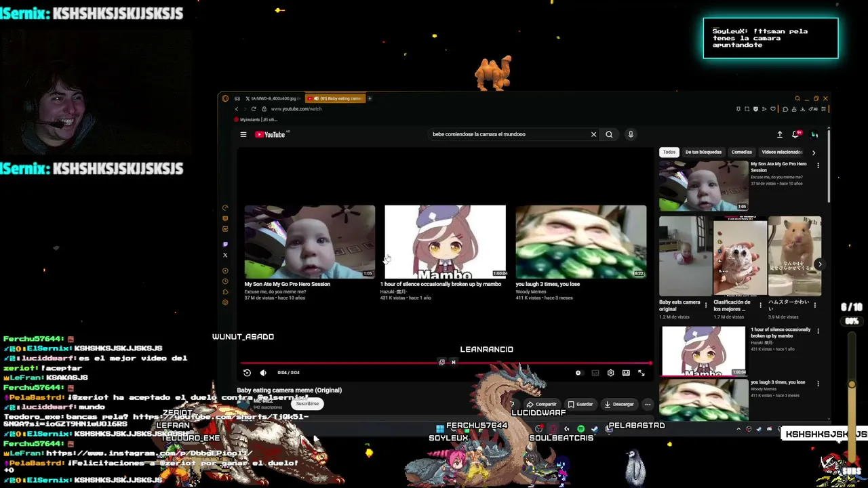Click the YouTube search input field
The width and height of the screenshot is (868, 488).
click(509, 134)
